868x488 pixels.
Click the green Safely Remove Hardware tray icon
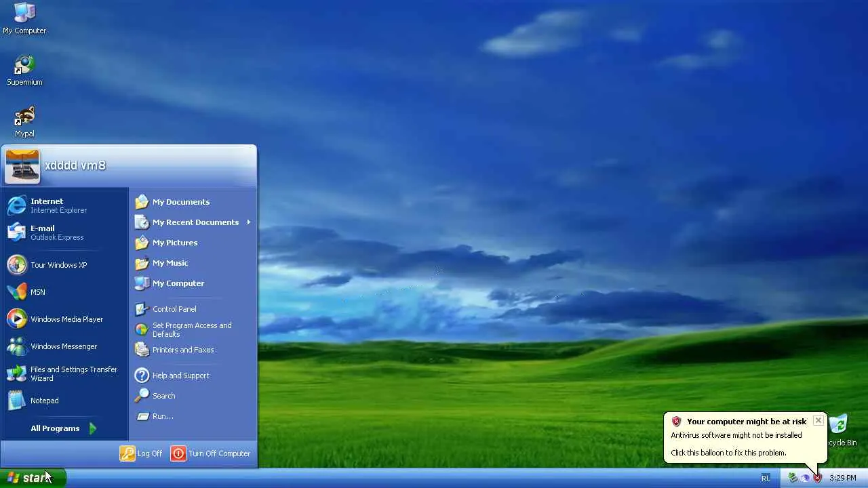point(793,478)
